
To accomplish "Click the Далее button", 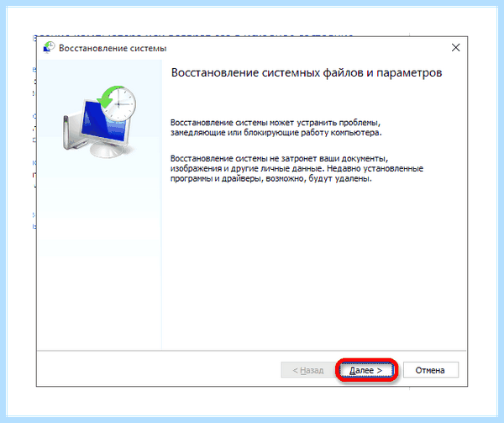I will click(366, 370).
